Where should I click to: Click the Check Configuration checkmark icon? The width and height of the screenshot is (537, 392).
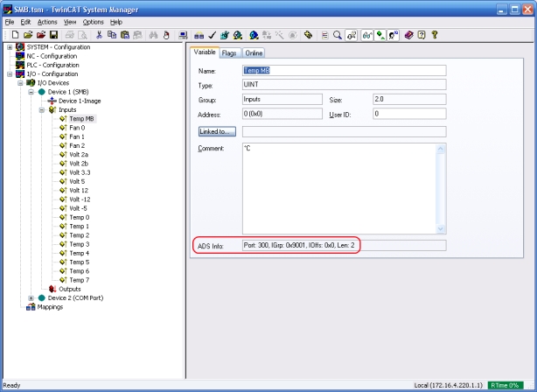[x=212, y=35]
